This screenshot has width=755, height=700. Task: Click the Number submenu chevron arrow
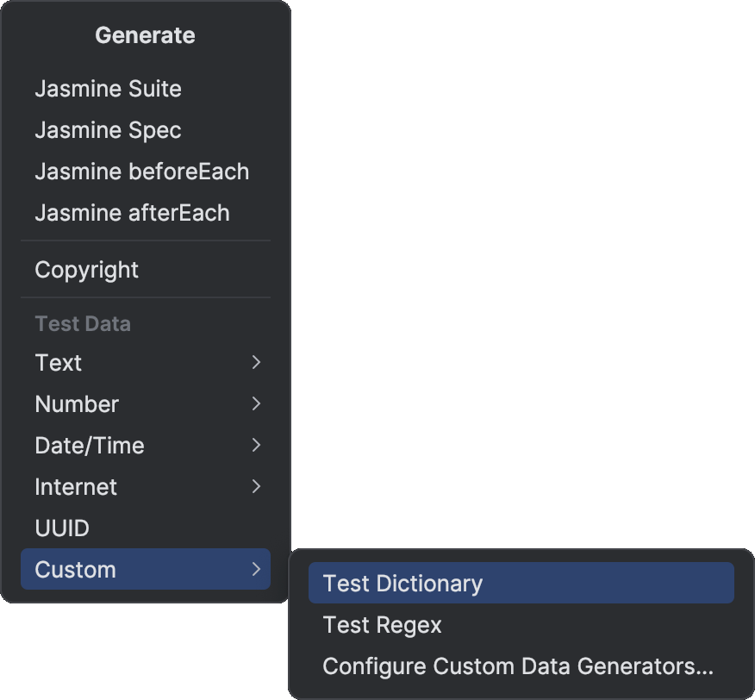(x=256, y=404)
